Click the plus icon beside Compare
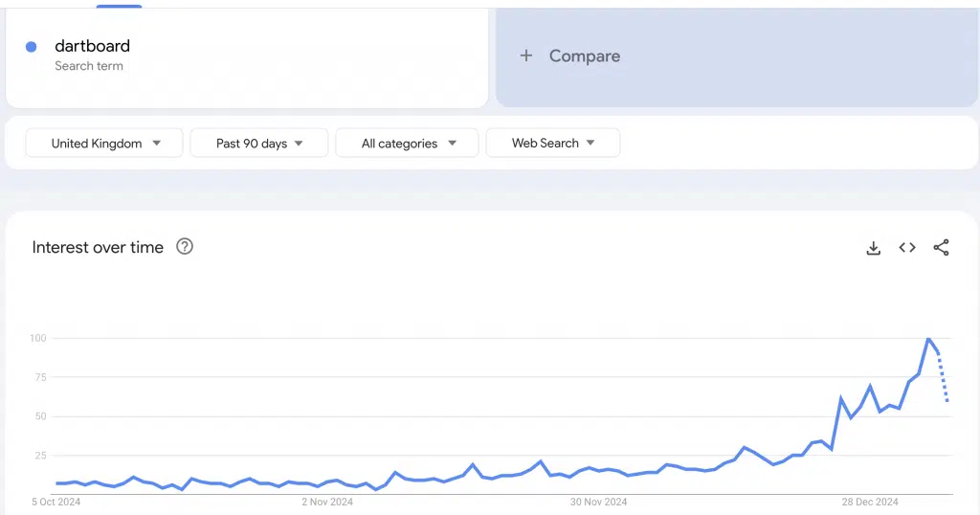 point(525,56)
